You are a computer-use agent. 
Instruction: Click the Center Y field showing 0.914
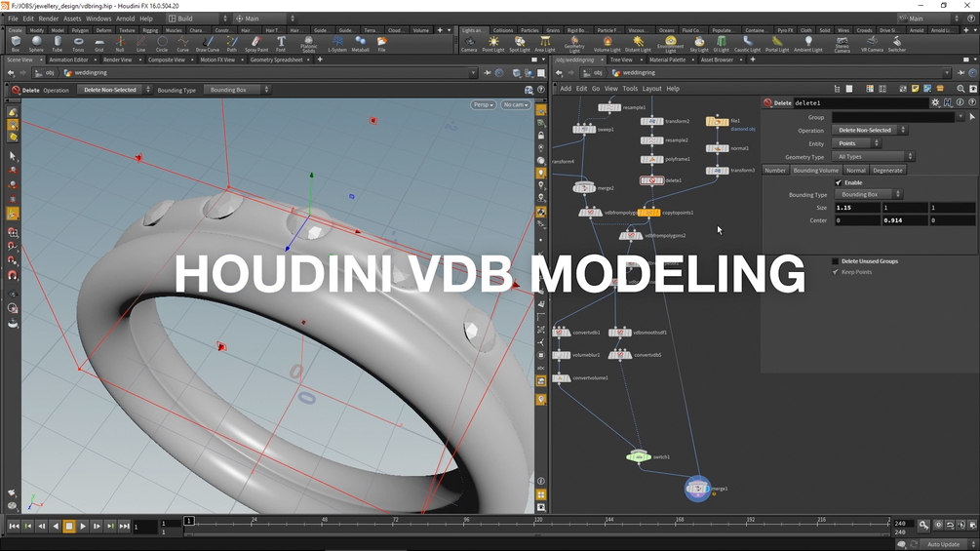pyautogui.click(x=905, y=220)
